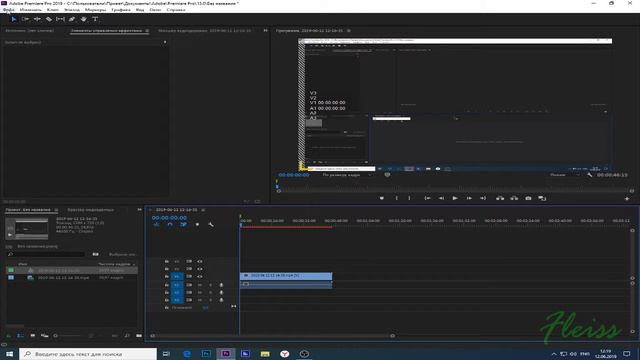Select the Razor tool
This screenshot has width=640, height=360.
pyautogui.click(x=49, y=19)
